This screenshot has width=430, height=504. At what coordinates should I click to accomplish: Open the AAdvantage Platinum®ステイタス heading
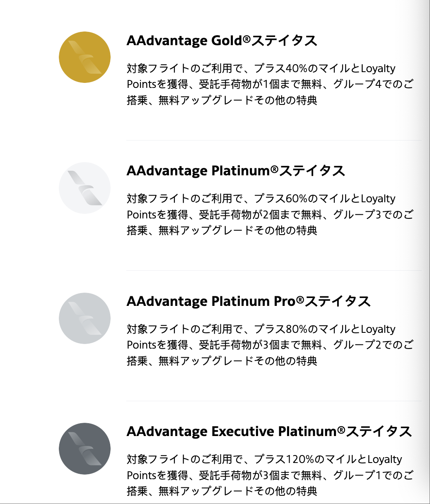point(235,171)
